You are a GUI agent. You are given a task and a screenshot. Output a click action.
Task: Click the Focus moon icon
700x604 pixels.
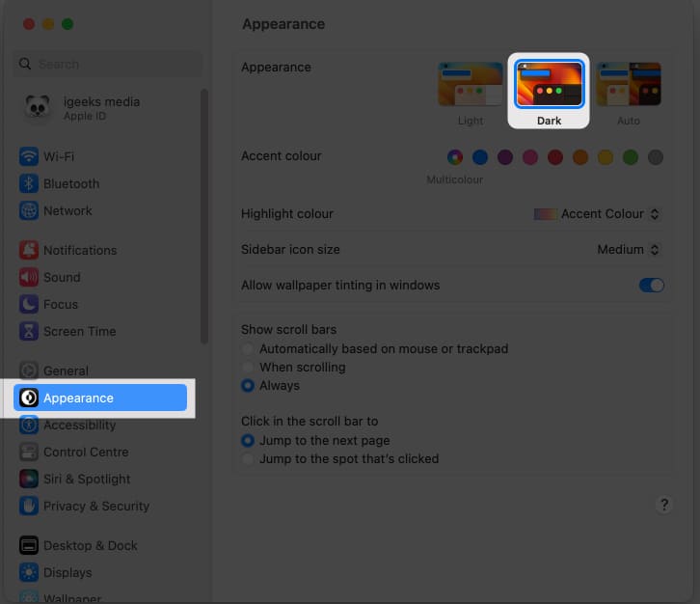coord(29,304)
